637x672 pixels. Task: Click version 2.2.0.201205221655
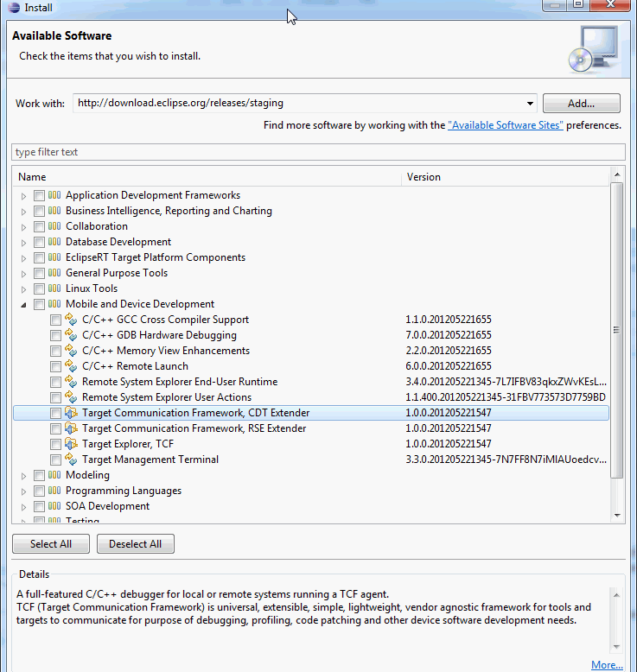(449, 351)
